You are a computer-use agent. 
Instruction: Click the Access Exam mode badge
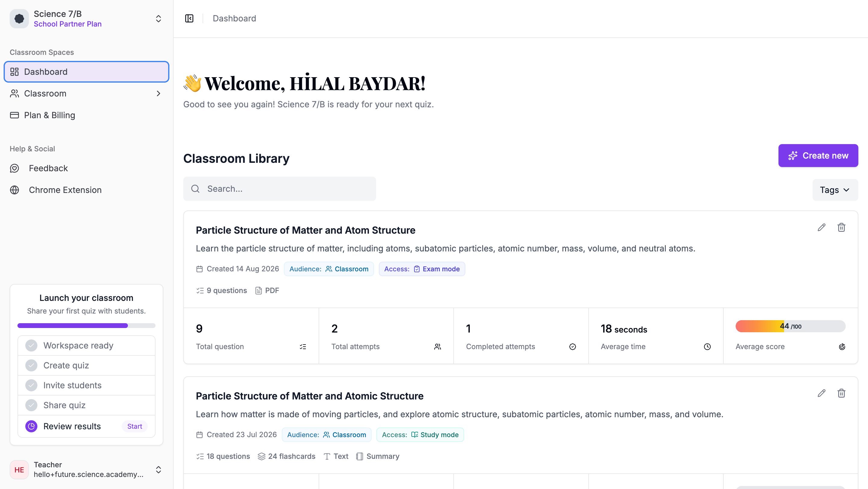pos(422,269)
